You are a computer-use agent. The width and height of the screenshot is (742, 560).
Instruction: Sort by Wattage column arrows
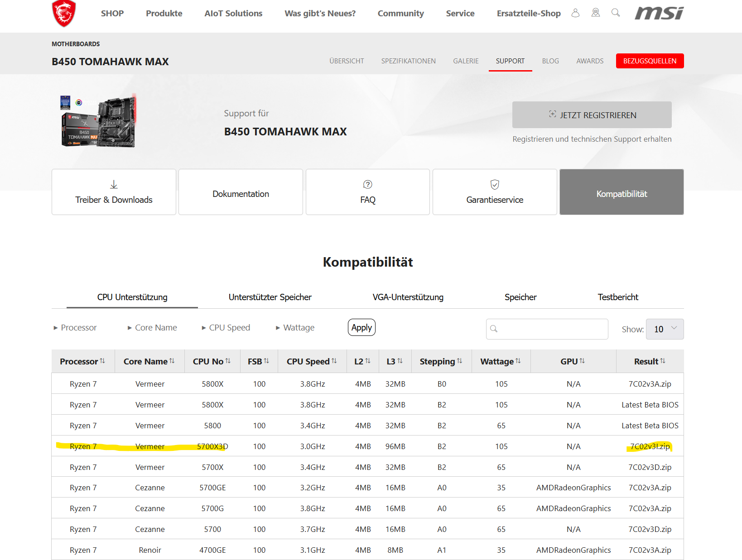(518, 361)
